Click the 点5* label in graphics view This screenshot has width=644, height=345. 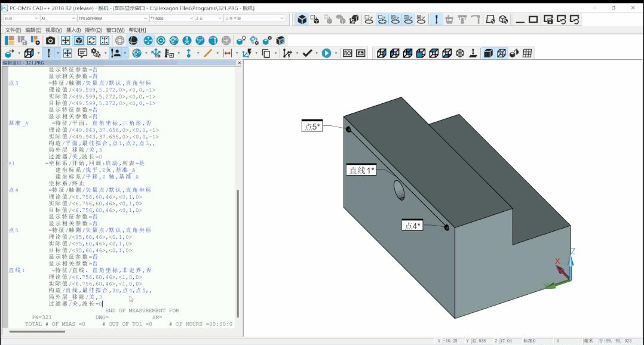(312, 127)
